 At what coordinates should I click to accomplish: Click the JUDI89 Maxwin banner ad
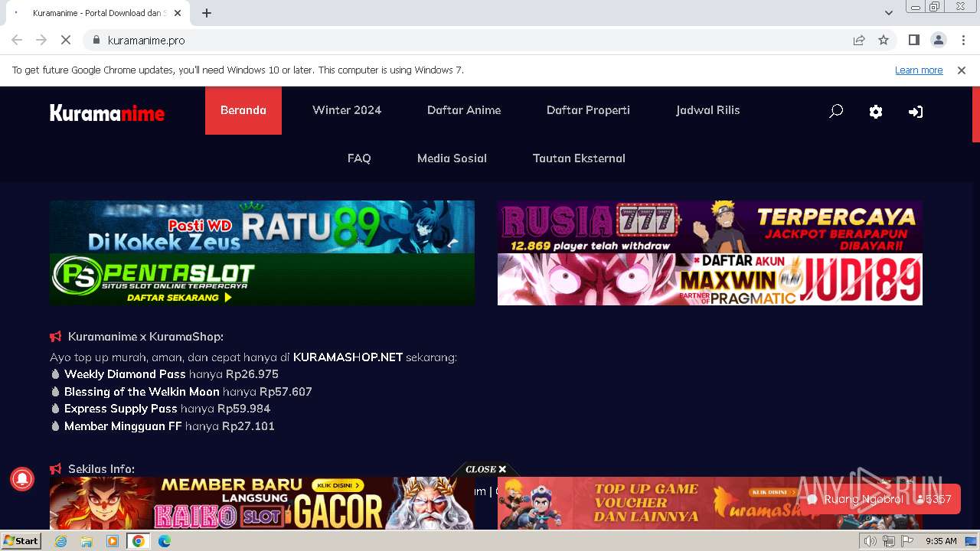pyautogui.click(x=710, y=279)
